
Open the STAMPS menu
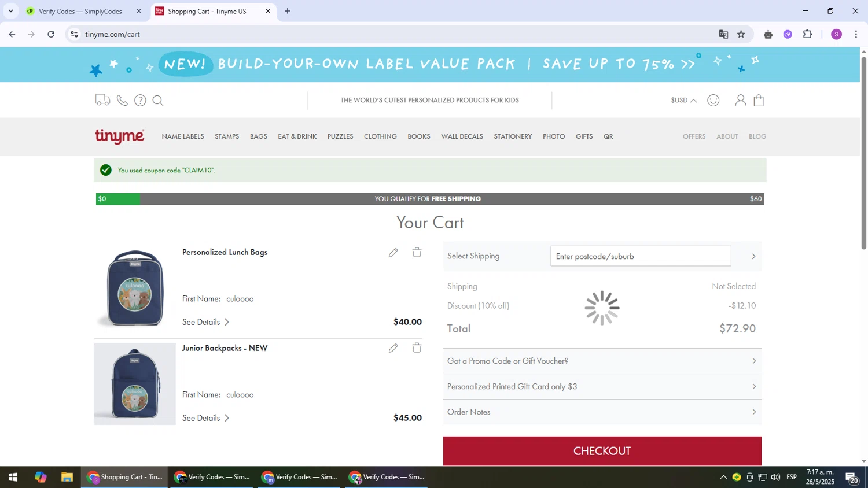point(227,136)
